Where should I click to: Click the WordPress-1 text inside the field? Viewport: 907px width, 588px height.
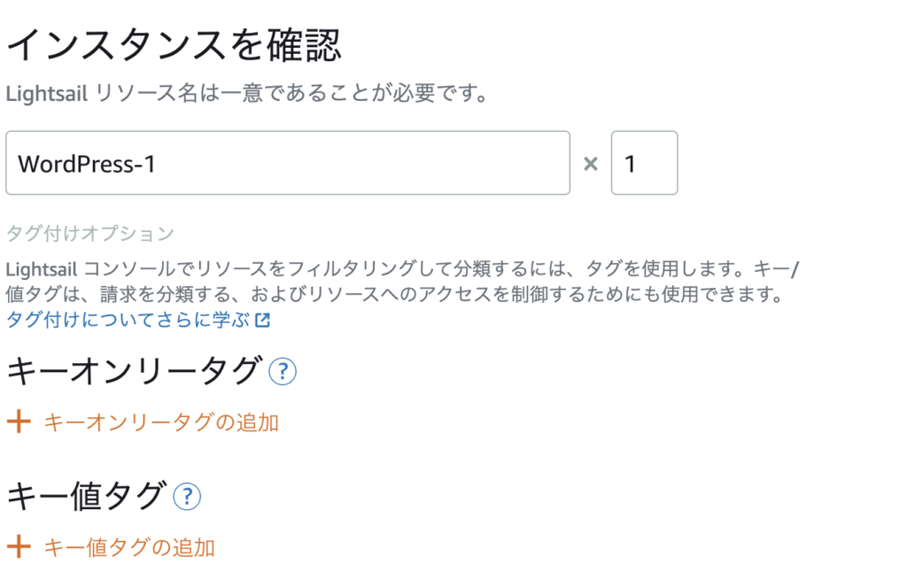pos(87,164)
